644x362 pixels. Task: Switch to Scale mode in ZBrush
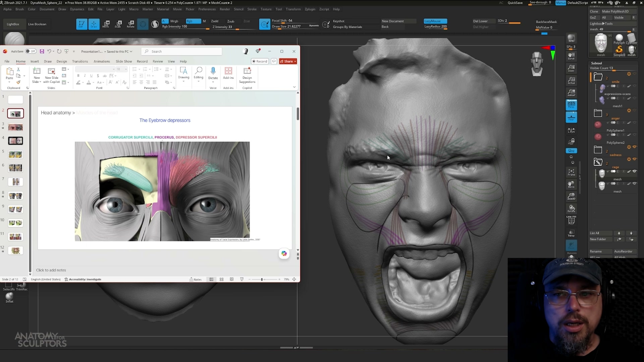[x=118, y=24]
